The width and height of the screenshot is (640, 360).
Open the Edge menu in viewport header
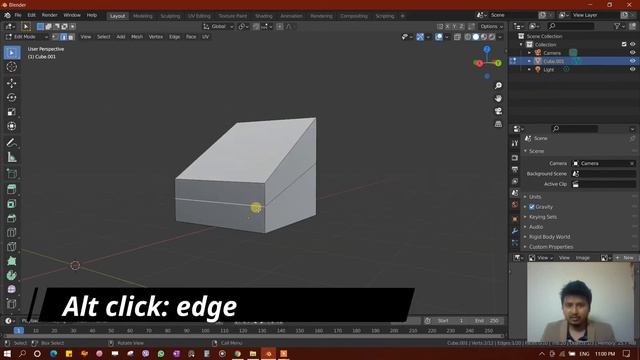(x=174, y=37)
